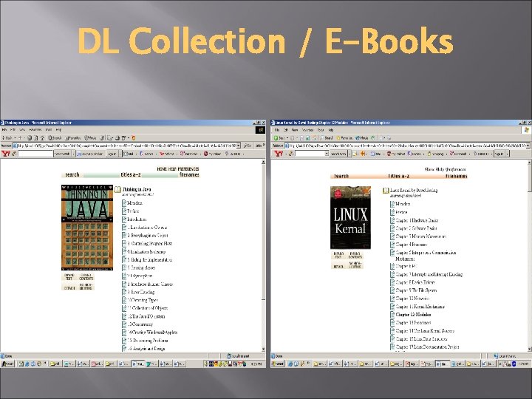This screenshot has width=532, height=399.
Task: Click Refresh icon in Thinking in Java toolbar
Action: click(36, 137)
